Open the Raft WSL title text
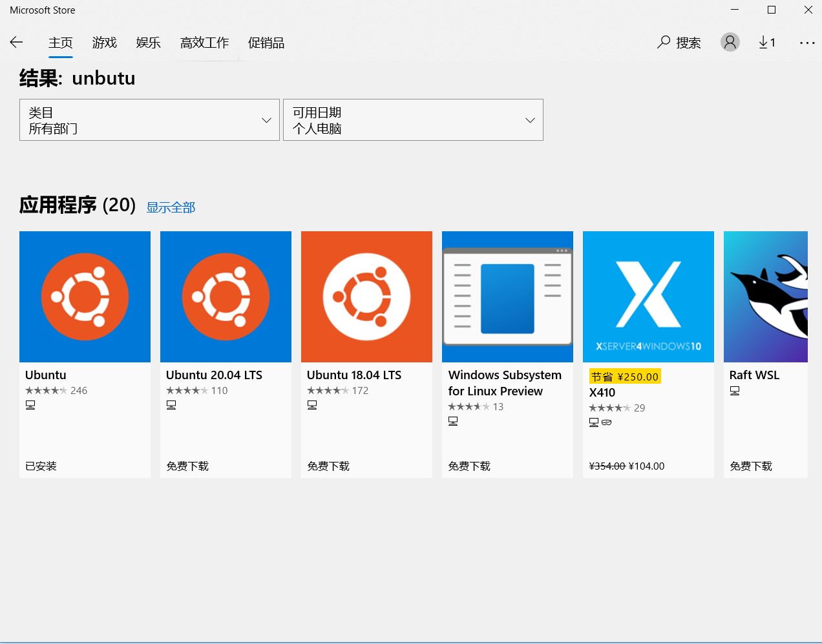Screen dimensions: 822x644 pos(754,375)
